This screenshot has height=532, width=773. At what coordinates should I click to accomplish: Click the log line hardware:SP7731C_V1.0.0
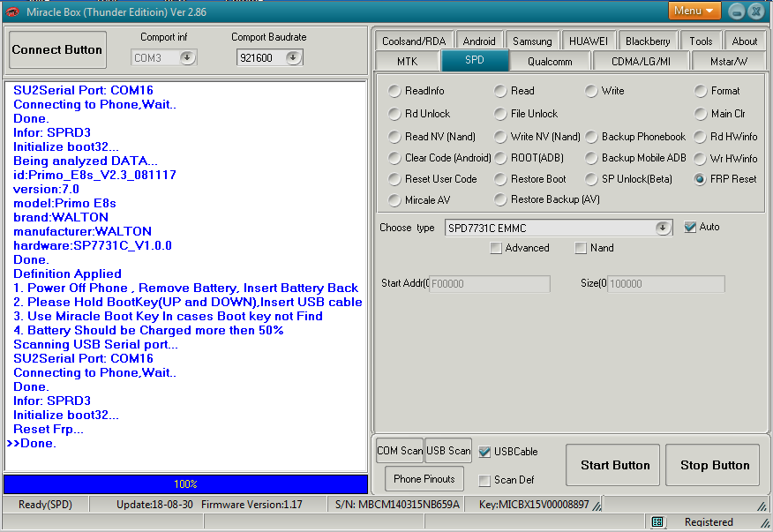[93, 245]
